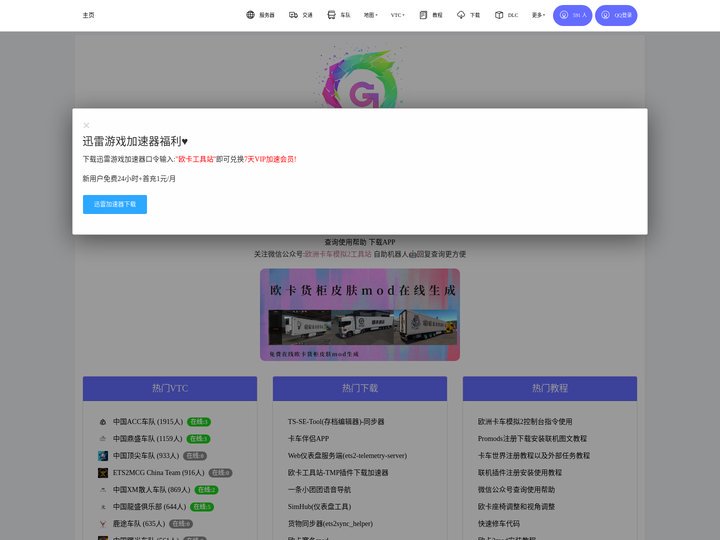Image resolution: width=720 pixels, height=540 pixels.
Task: Click the colorful G site logo
Action: (x=360, y=78)
